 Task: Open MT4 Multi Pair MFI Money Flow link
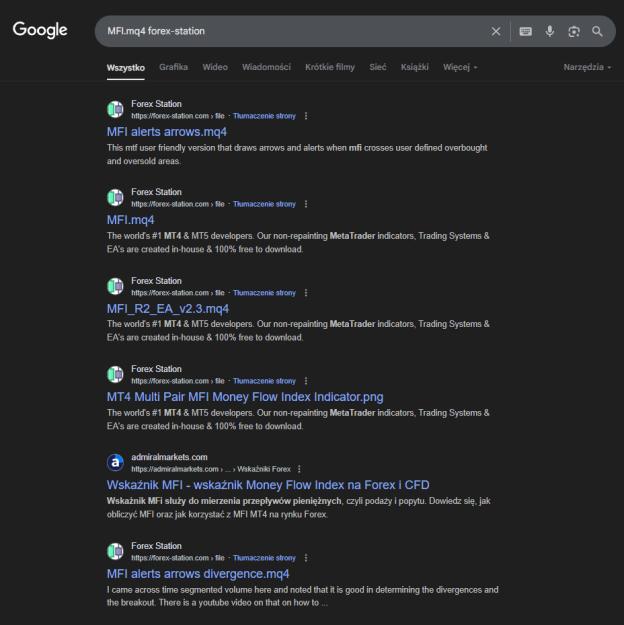tap(245, 397)
